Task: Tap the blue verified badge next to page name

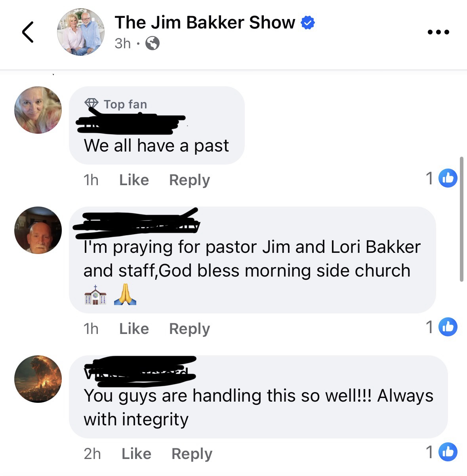Action: pos(308,23)
